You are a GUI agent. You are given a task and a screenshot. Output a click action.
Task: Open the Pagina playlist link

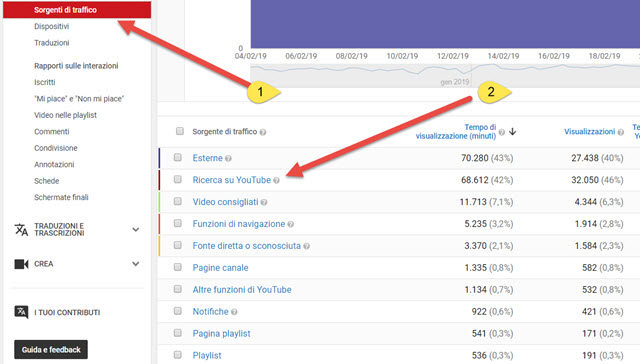pos(221,333)
